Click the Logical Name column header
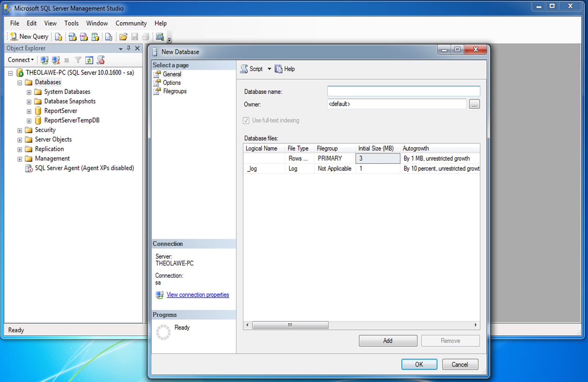The width and height of the screenshot is (588, 382). coord(264,148)
